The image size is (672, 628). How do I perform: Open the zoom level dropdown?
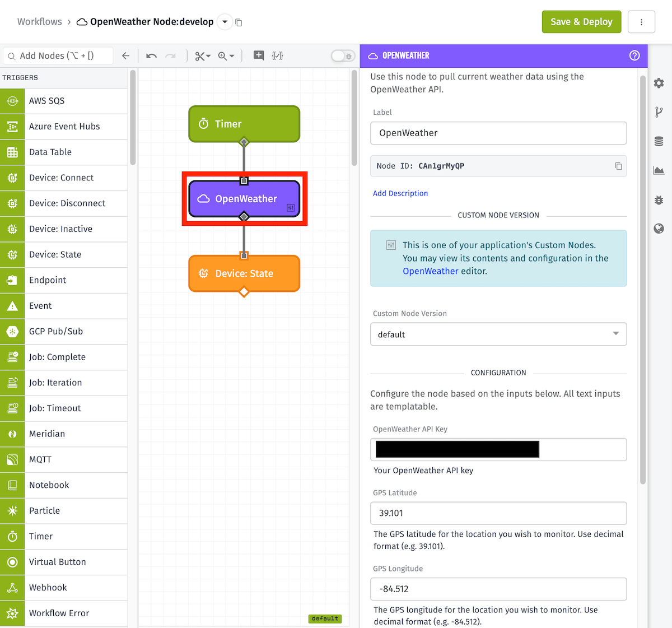pos(226,56)
